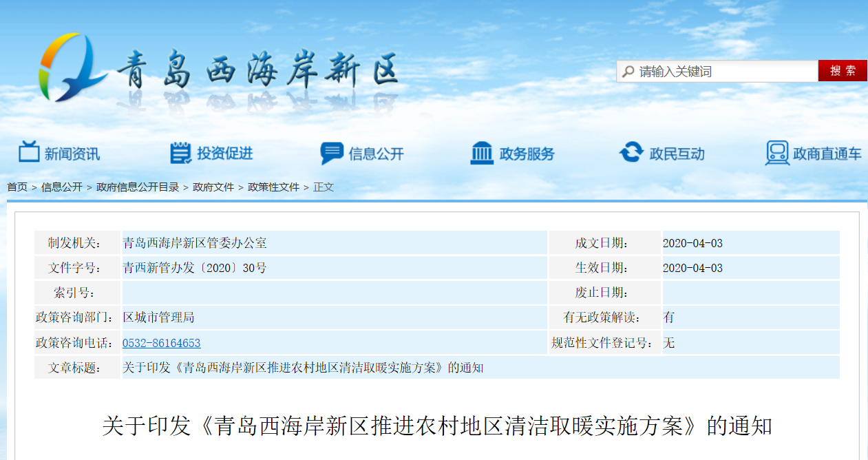
Task: Click the 有无政策解读 value 有
Action: coord(669,317)
